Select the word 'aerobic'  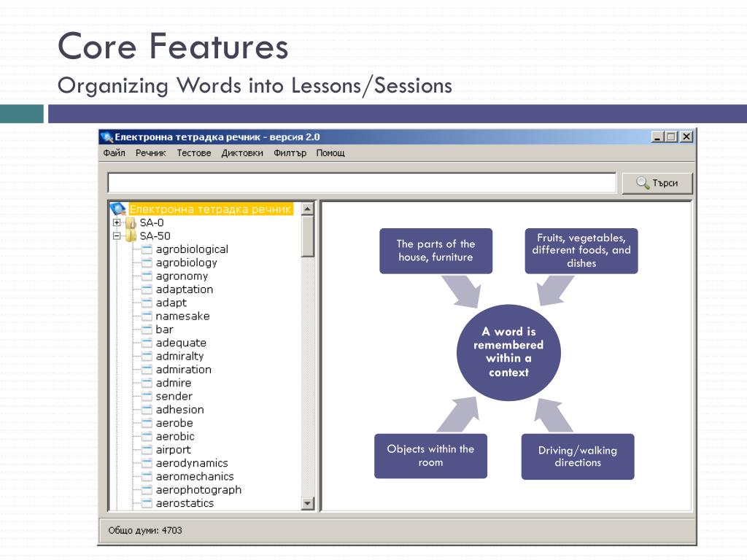[175, 436]
